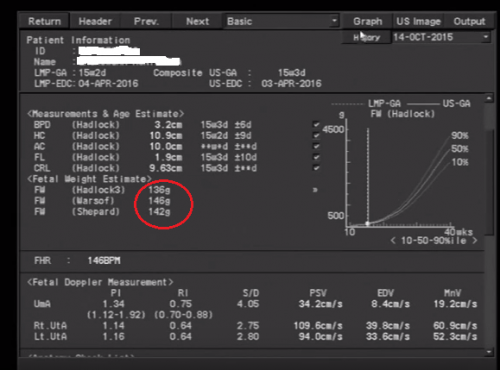Click the LMP-GA value 15w2d
The width and height of the screenshot is (500, 370).
click(x=92, y=73)
